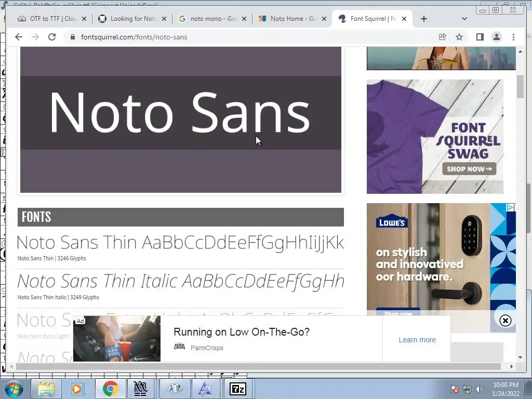The image size is (532, 399).
Task: Click 'Noto Sans Thin Italic | 3249 Glyphs'
Action: [58, 297]
